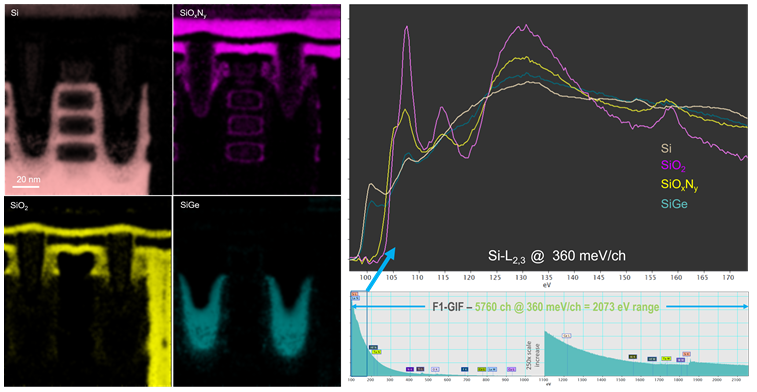Click the SiO2 legend entry in spectrum
This screenshot has width=757, height=392.
[x=673, y=166]
